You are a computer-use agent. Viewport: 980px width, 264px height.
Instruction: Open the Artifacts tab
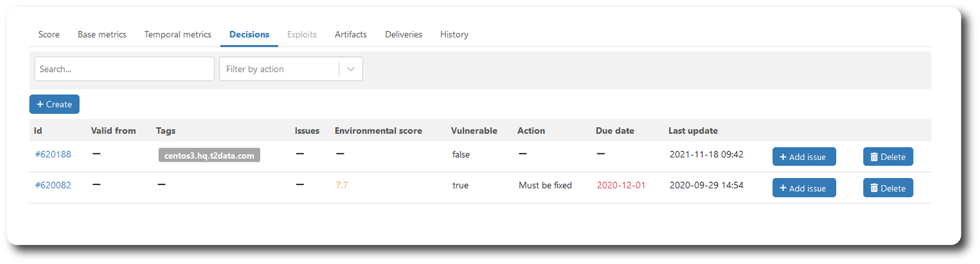click(x=351, y=34)
